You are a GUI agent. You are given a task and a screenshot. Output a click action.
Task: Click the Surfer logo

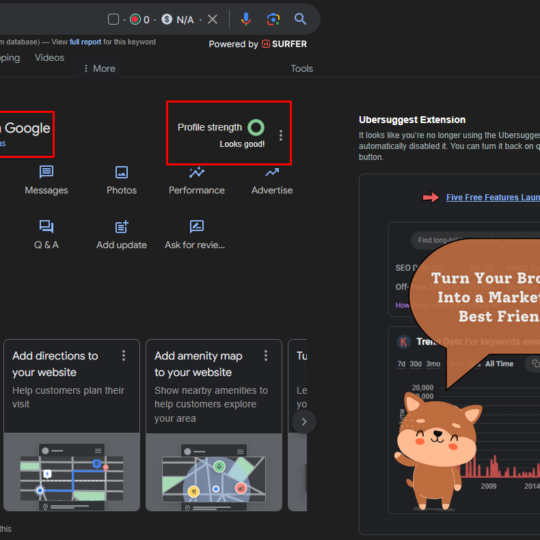pos(284,44)
